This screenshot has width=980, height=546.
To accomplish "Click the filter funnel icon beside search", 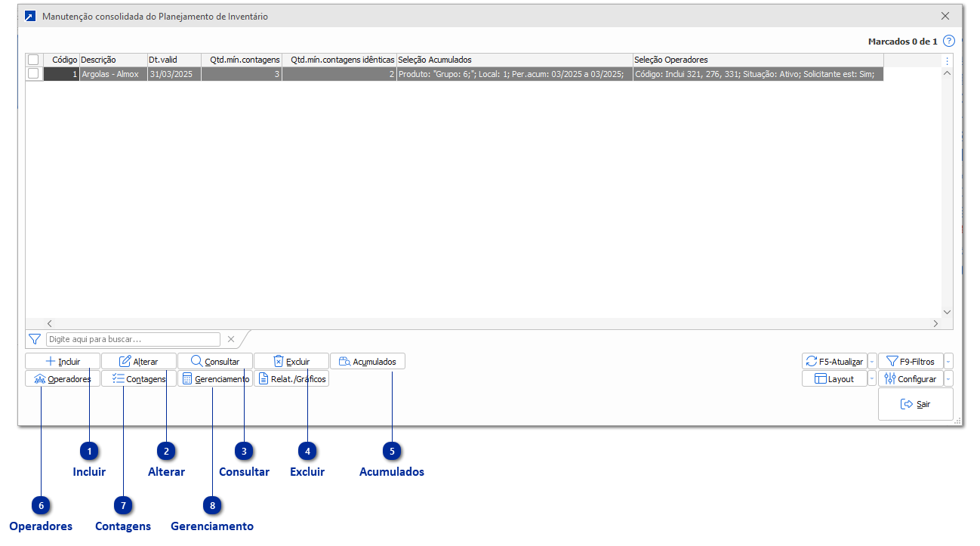I will (34, 339).
